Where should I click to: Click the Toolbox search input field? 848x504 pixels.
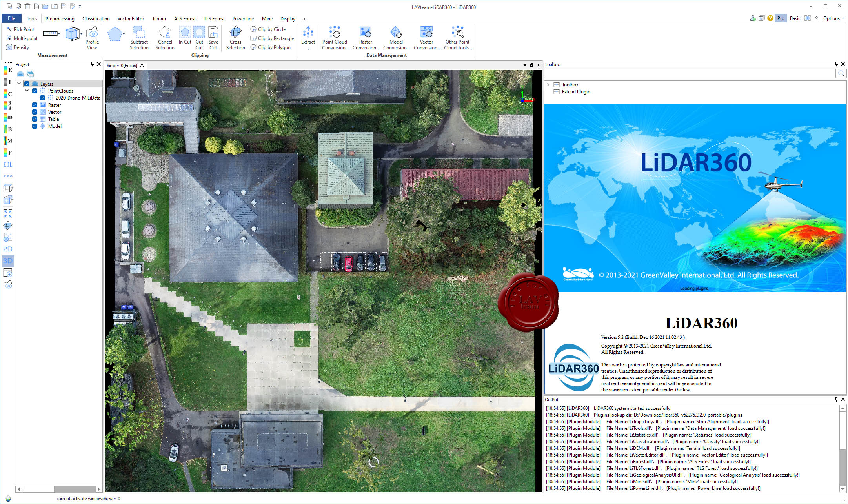(x=690, y=73)
